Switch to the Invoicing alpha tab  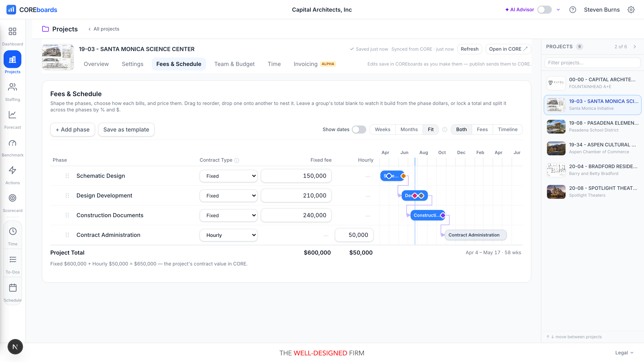(315, 64)
